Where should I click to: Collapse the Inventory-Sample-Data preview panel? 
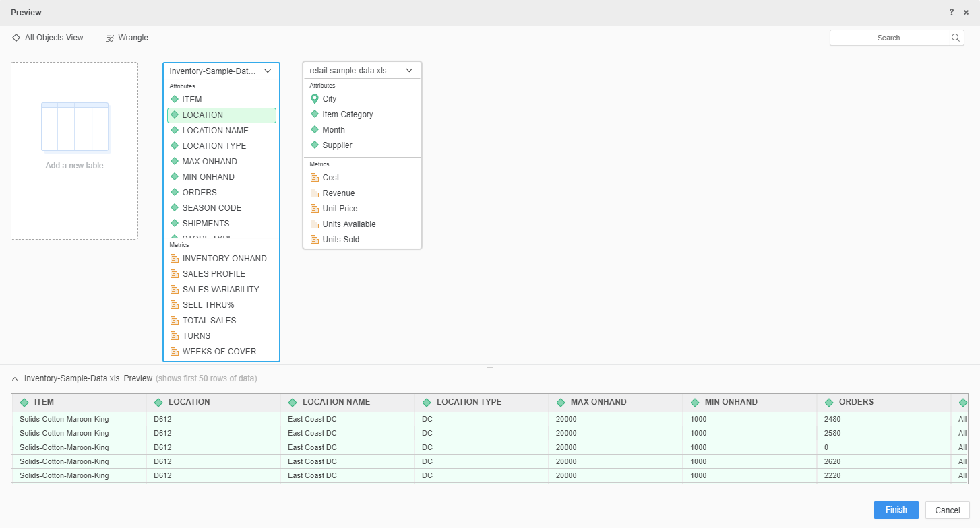[15, 378]
